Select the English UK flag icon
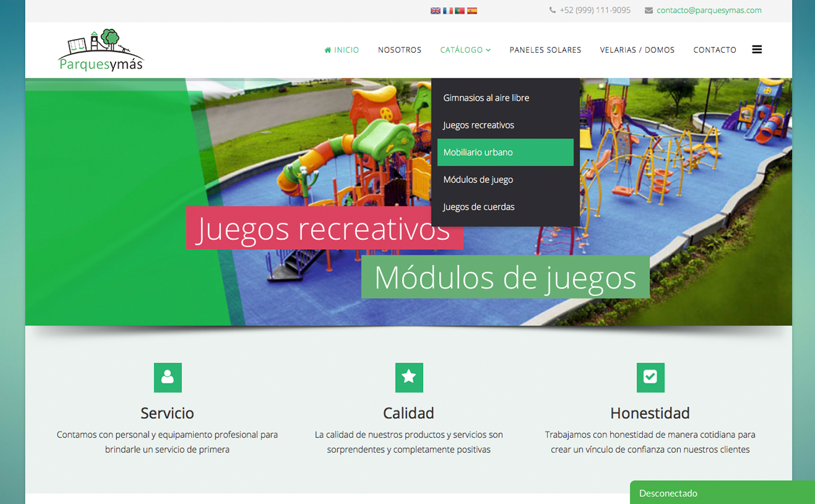 pyautogui.click(x=436, y=11)
